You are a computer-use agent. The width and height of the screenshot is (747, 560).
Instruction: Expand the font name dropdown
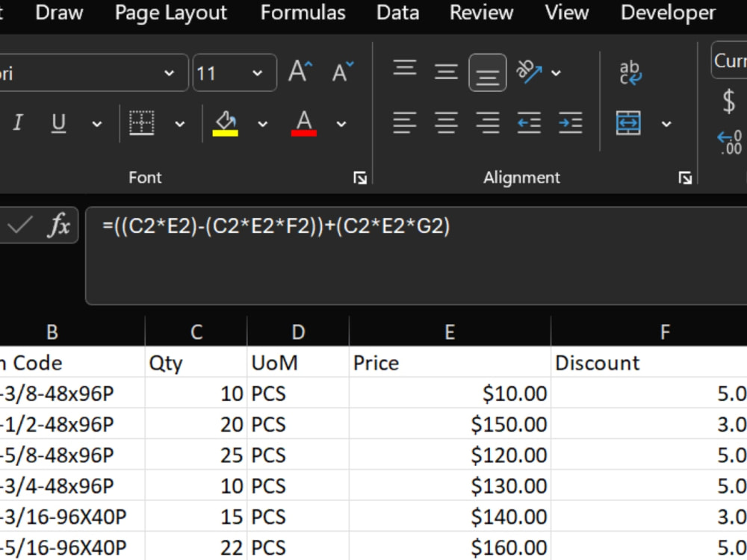169,73
